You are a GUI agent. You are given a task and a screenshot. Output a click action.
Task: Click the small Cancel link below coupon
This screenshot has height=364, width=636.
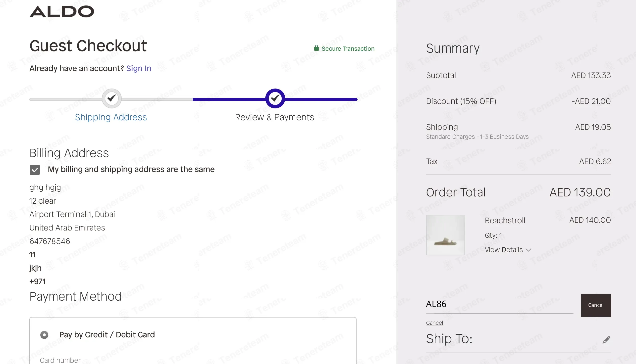[x=434, y=323]
